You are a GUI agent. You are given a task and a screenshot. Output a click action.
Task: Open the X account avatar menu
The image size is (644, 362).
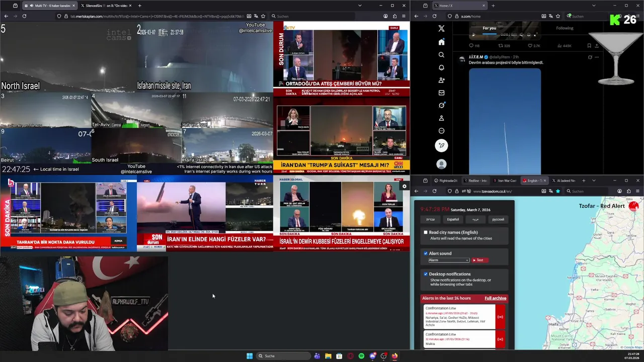pos(441,164)
